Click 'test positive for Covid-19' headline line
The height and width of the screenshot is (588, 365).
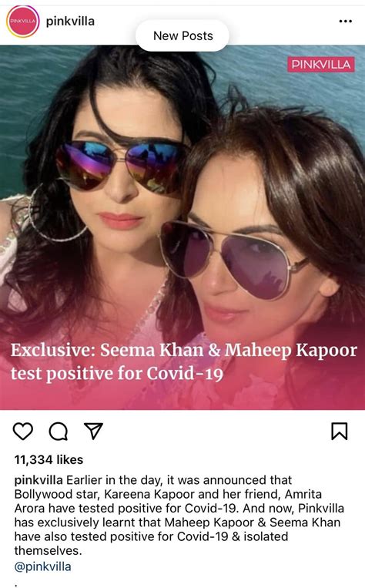click(x=117, y=374)
